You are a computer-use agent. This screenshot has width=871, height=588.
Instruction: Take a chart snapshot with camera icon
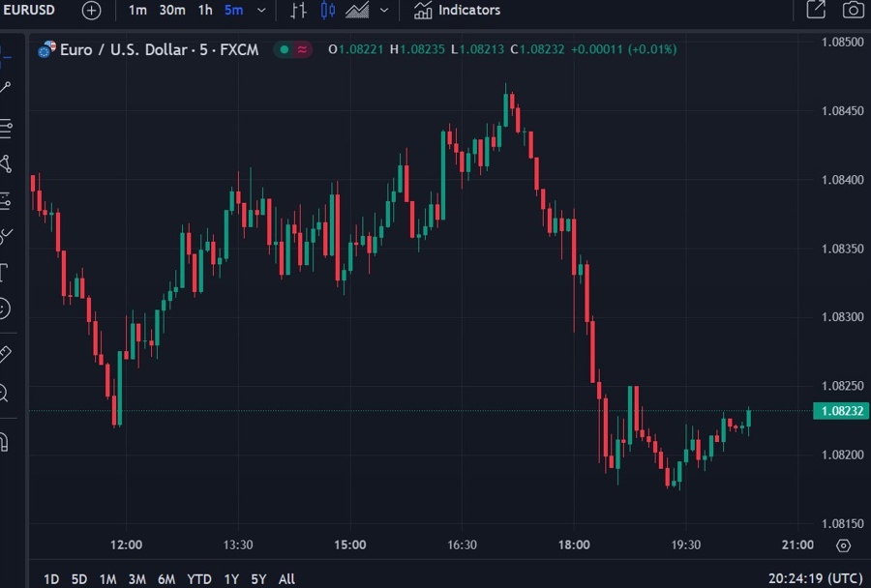click(x=853, y=10)
